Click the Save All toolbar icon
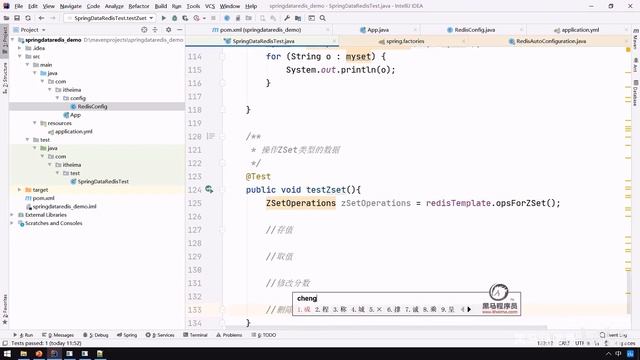640x360 pixels. click(x=17, y=18)
